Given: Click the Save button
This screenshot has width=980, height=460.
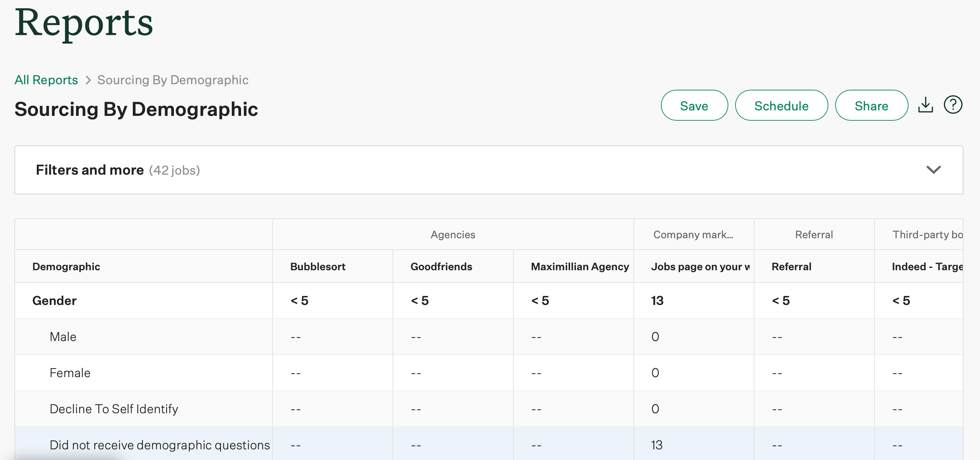Looking at the screenshot, I should click(x=694, y=106).
